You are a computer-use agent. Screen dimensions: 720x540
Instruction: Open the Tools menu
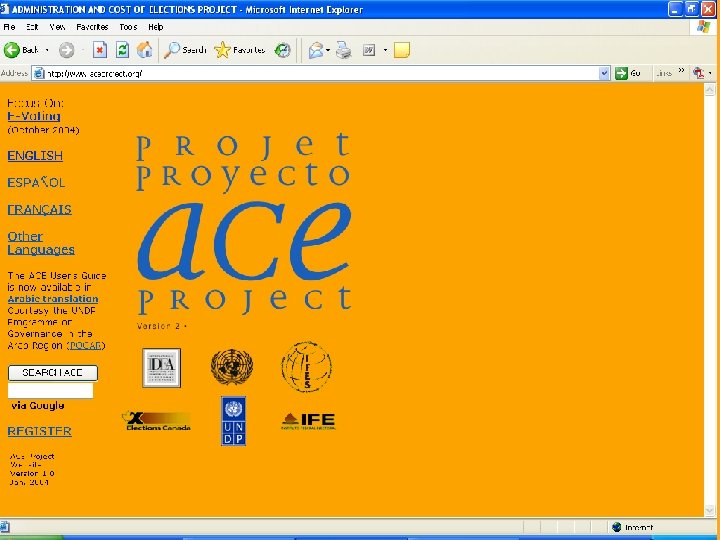(128, 27)
